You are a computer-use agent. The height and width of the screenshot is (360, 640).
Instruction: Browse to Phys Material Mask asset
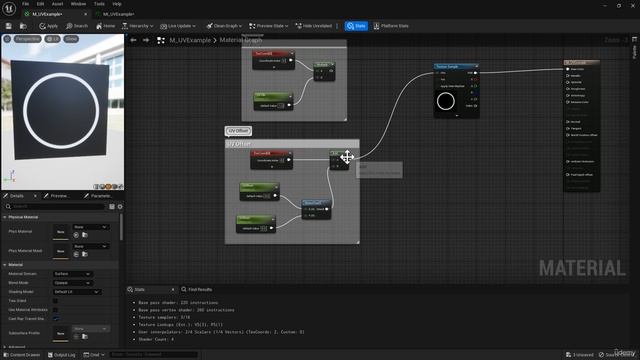pyautogui.click(x=85, y=254)
